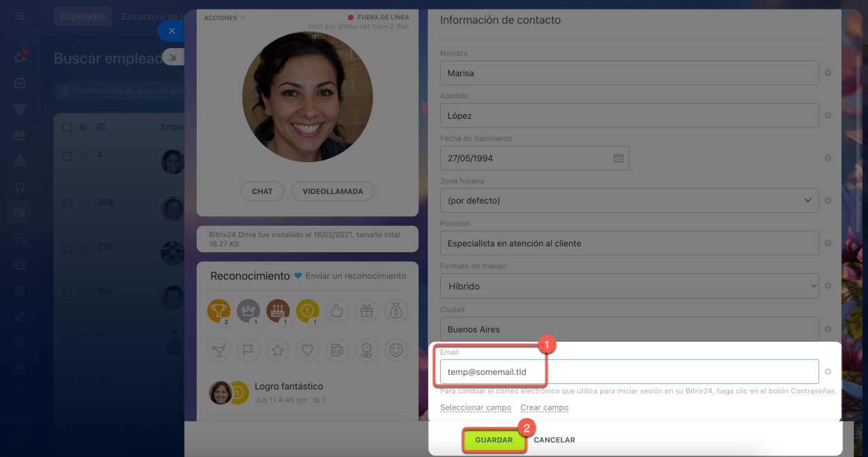Viewport: 868px width, 457px height.
Task: Tick the checkbox for employee ID 213
Action: (67, 247)
